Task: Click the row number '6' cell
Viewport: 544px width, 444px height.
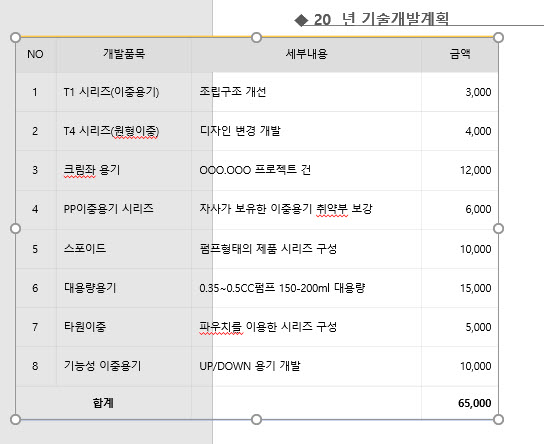Action: click(x=36, y=288)
